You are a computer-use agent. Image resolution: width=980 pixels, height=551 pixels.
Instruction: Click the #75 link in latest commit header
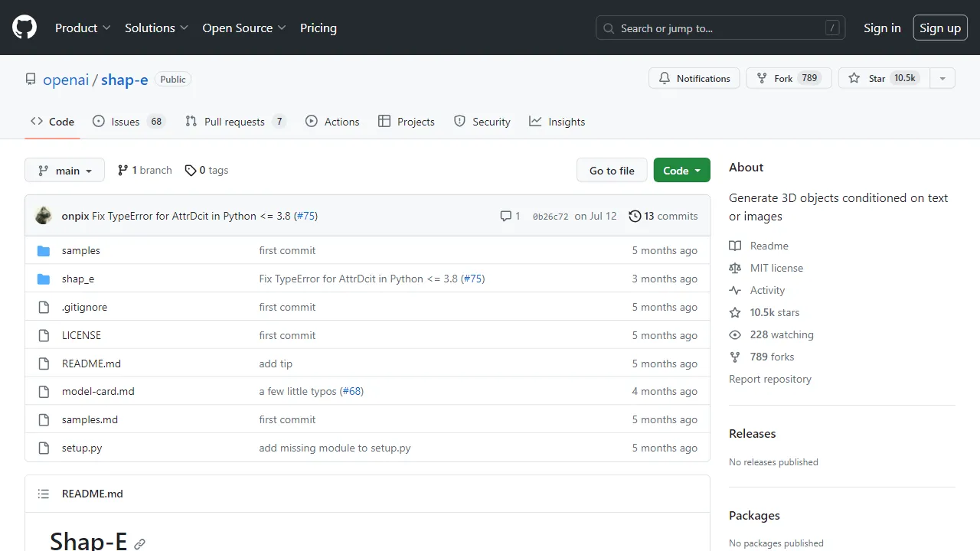pos(306,216)
